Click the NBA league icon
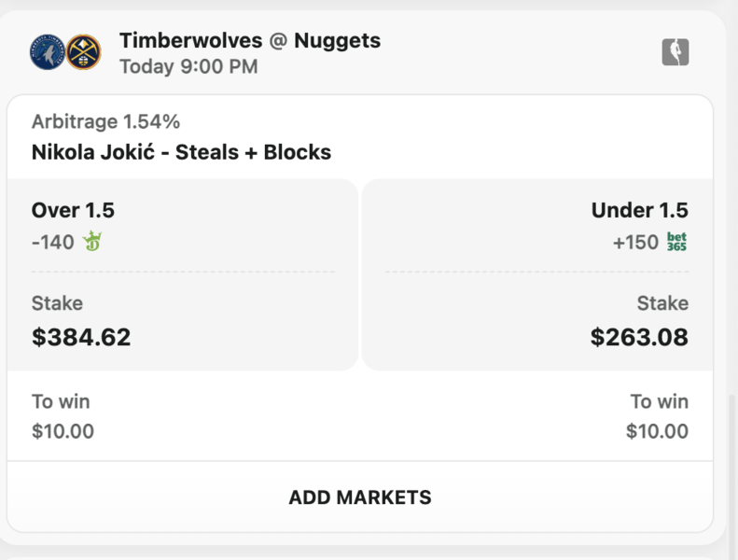The image size is (738, 560). (675, 52)
